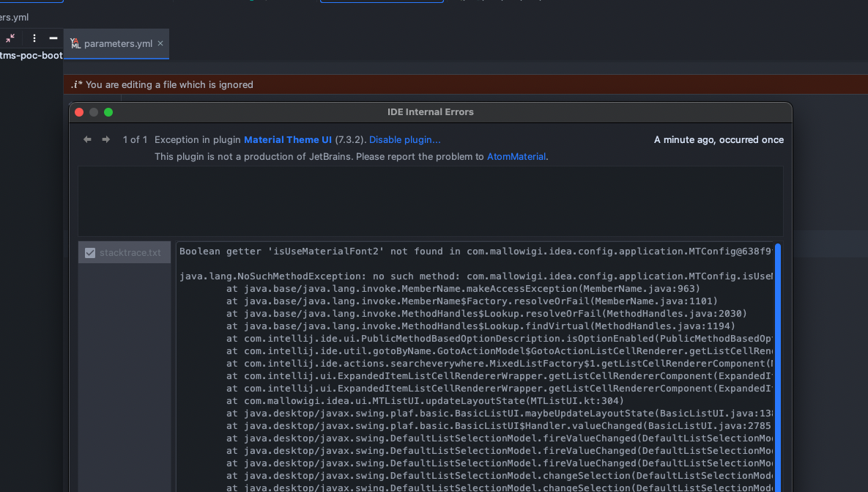Close the parameters.yml tab
Image resolution: width=868 pixels, height=492 pixels.
(x=160, y=43)
